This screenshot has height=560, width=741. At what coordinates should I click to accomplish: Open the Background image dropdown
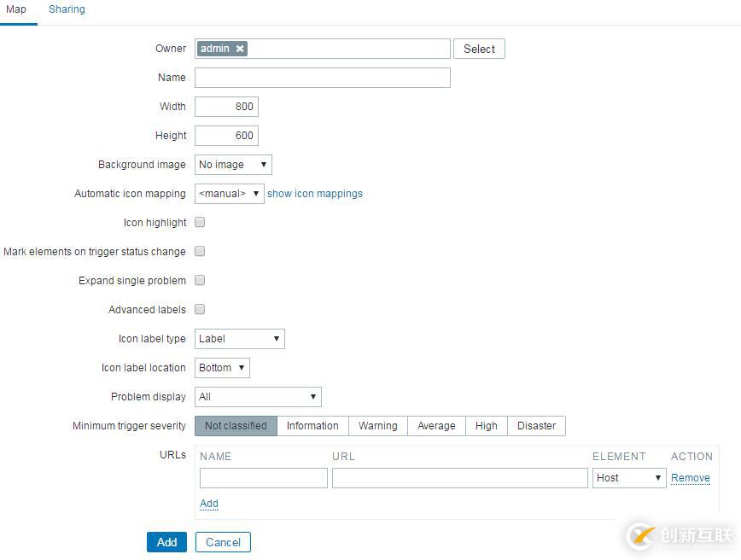(x=232, y=164)
